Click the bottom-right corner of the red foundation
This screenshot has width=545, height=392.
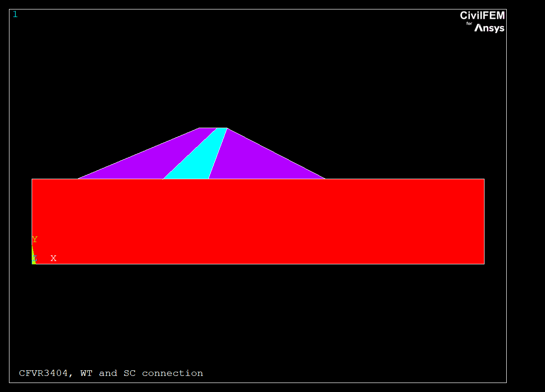click(x=484, y=263)
